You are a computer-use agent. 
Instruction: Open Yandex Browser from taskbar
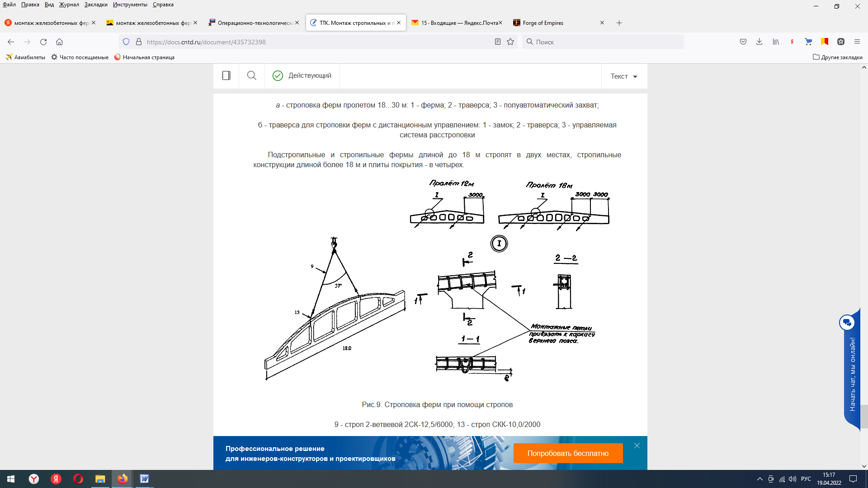pos(33,479)
